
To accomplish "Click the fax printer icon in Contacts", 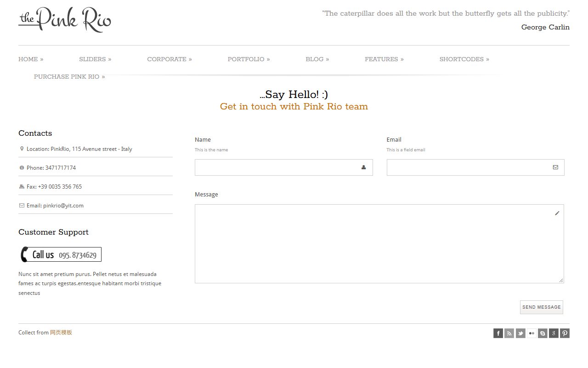I will [x=22, y=187].
